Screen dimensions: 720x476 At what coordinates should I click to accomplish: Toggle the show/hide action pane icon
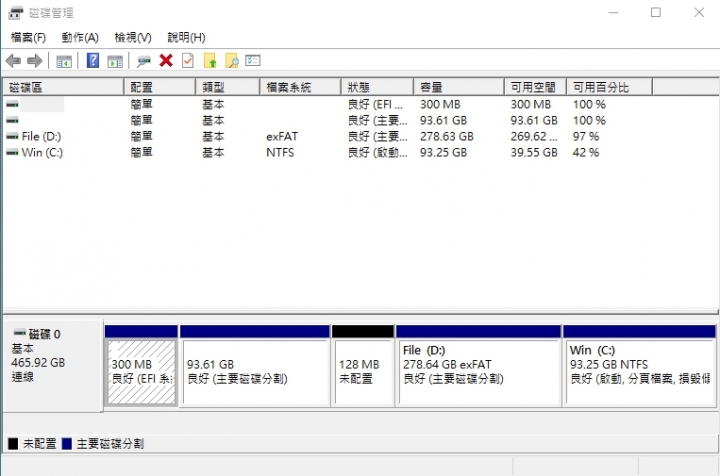click(115, 61)
